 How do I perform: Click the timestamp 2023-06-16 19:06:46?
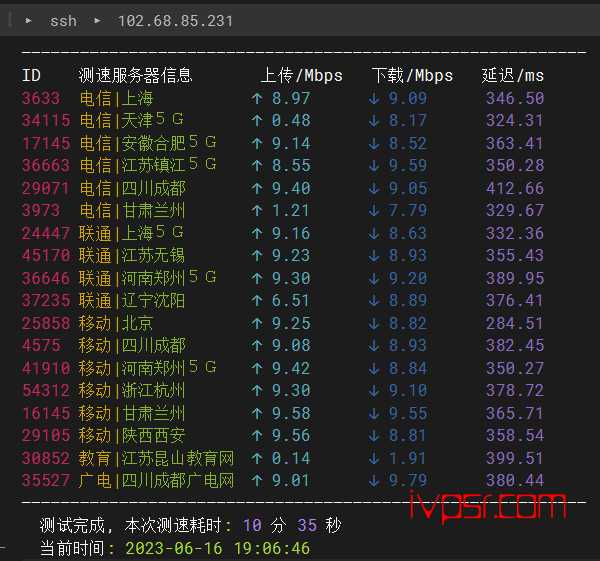pos(218,548)
